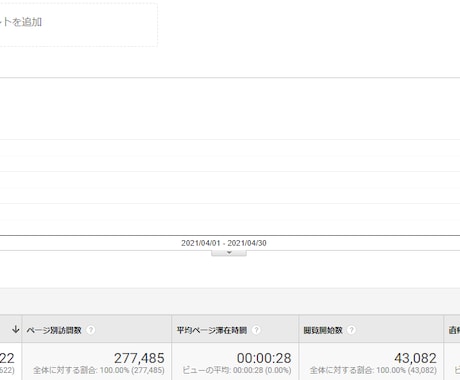
Task: Click the sort descending arrow icon
Action: click(16, 330)
